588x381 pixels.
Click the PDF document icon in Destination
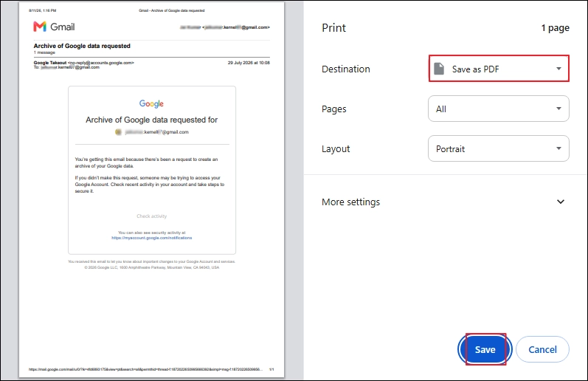coord(439,69)
